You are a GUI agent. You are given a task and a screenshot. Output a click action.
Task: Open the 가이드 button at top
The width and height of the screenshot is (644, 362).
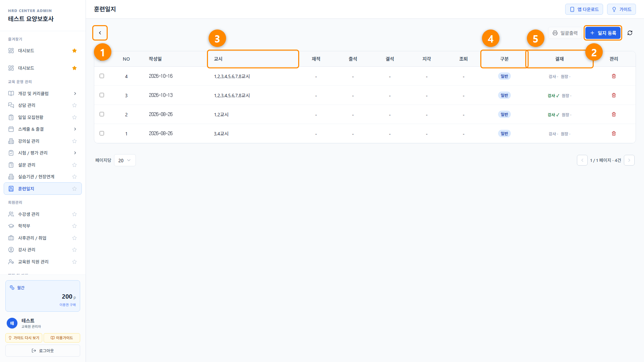(622, 9)
